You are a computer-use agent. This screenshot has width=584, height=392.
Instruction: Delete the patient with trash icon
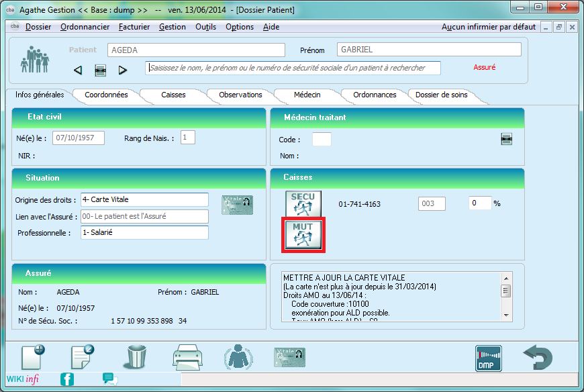136,356
